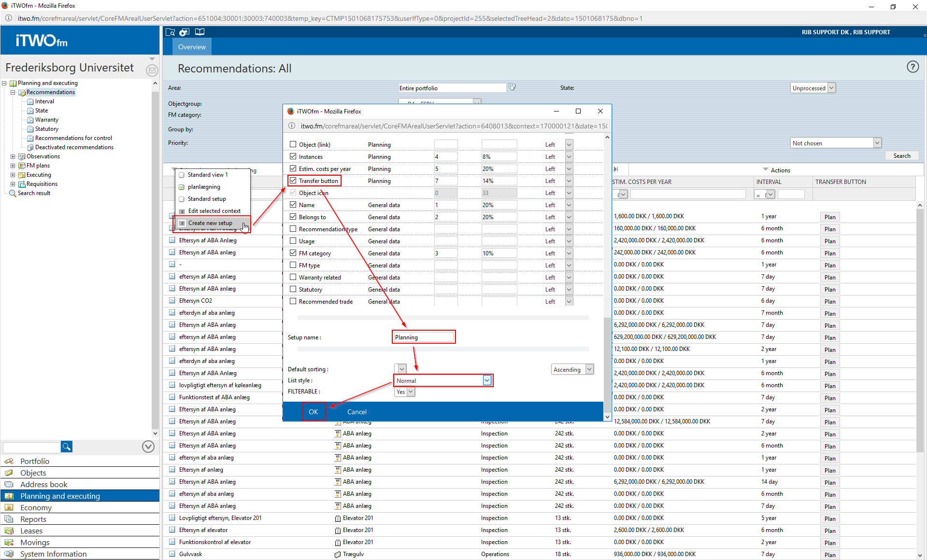
Task: Click the magnifier search icon in sidebar
Action: [66, 447]
